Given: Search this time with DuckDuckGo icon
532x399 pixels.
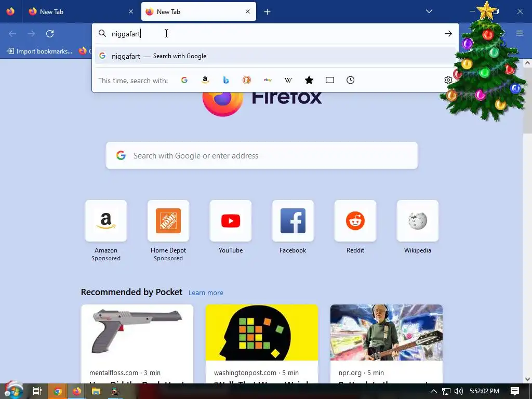Looking at the screenshot, I should pos(247,80).
